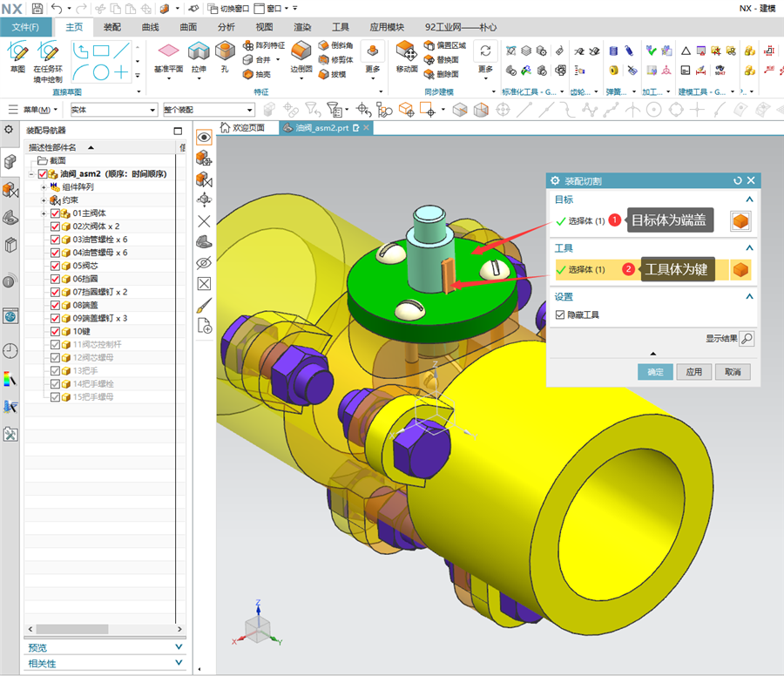Viewport: 784px width, 676px height.
Task: Uncheck the 08端盖 component checkbox
Action: point(55,305)
